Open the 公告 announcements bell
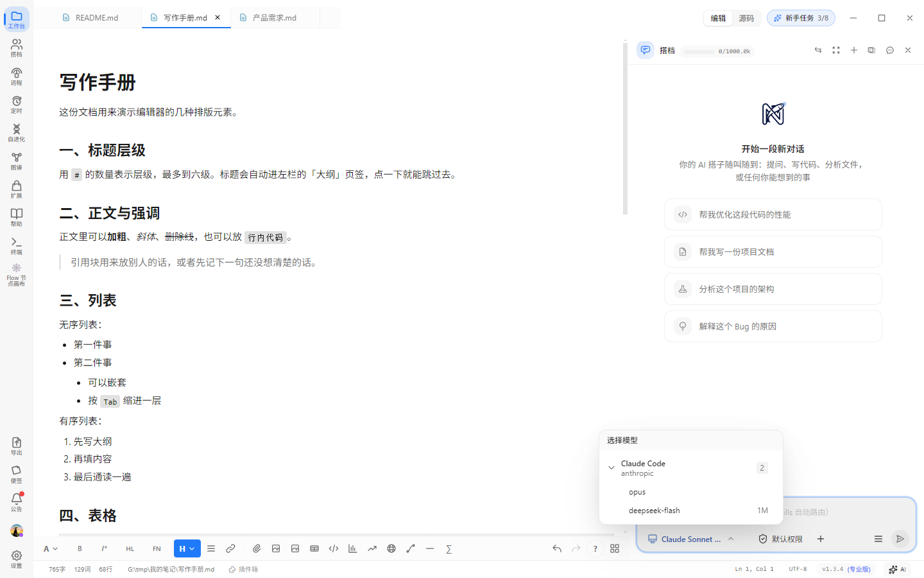 (17, 502)
